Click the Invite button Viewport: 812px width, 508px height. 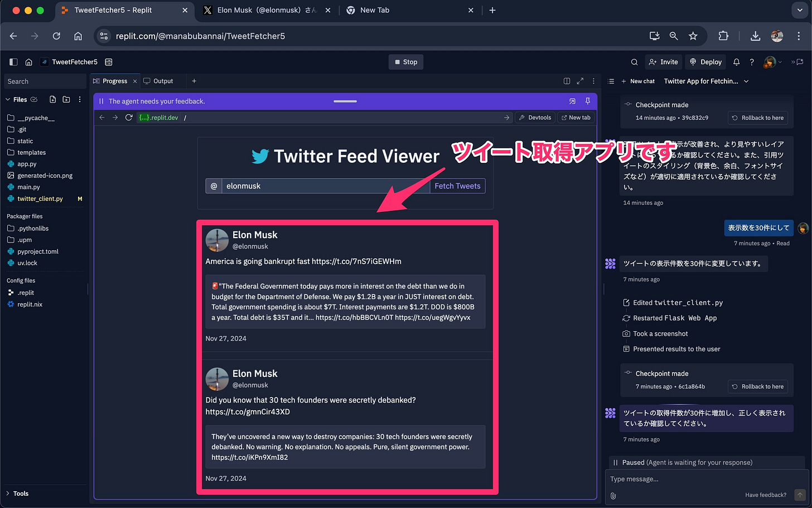point(664,62)
